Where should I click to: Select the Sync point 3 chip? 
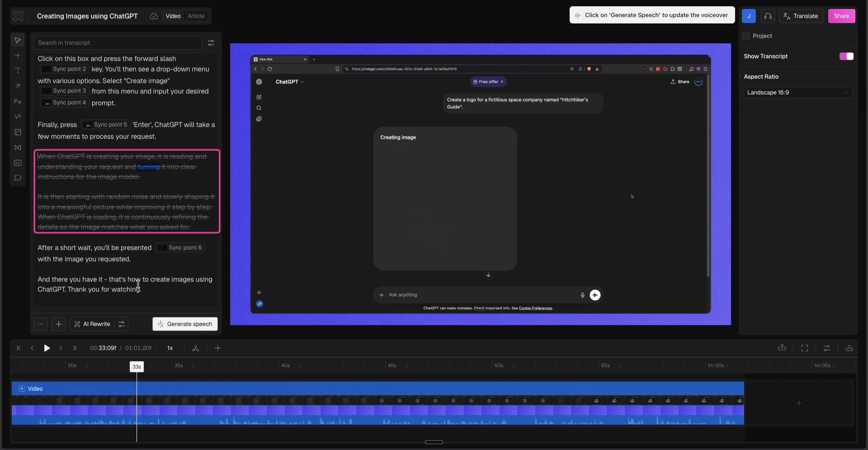64,91
